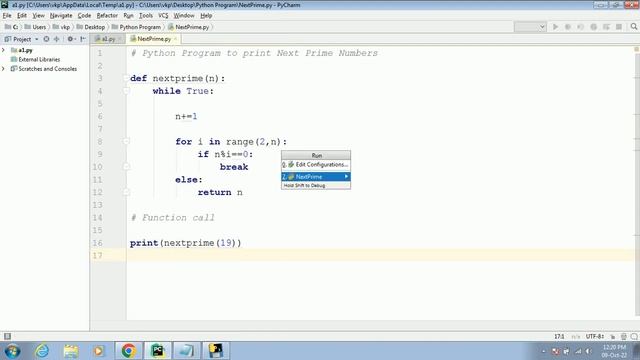
Task: Open the VCS menu
Action: click(x=163, y=16)
